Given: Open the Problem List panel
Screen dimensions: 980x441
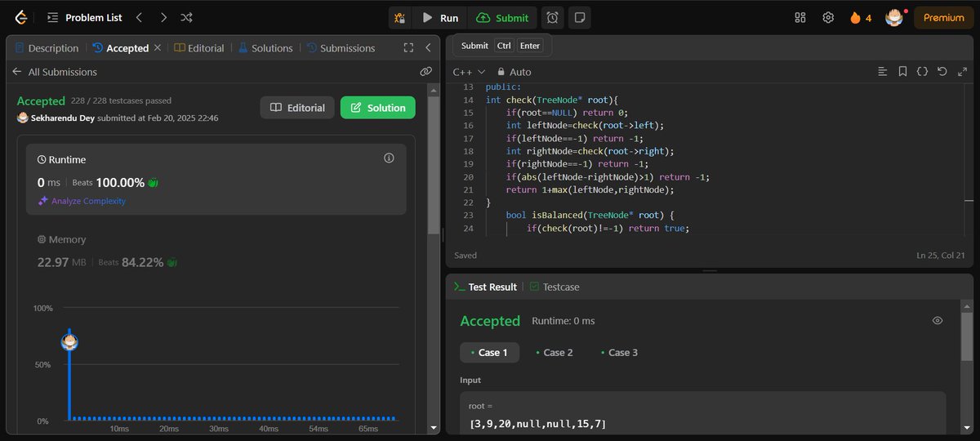Looking at the screenshot, I should [x=84, y=17].
